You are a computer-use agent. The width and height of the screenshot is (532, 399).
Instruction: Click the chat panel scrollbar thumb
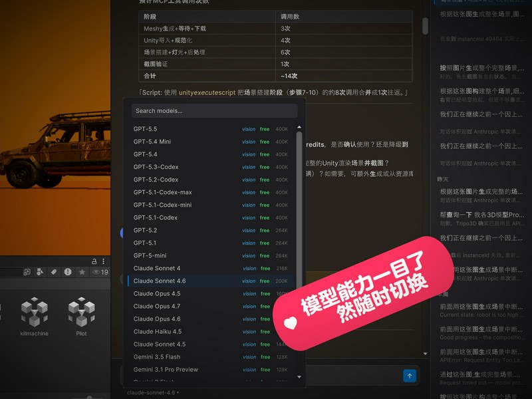425,26
